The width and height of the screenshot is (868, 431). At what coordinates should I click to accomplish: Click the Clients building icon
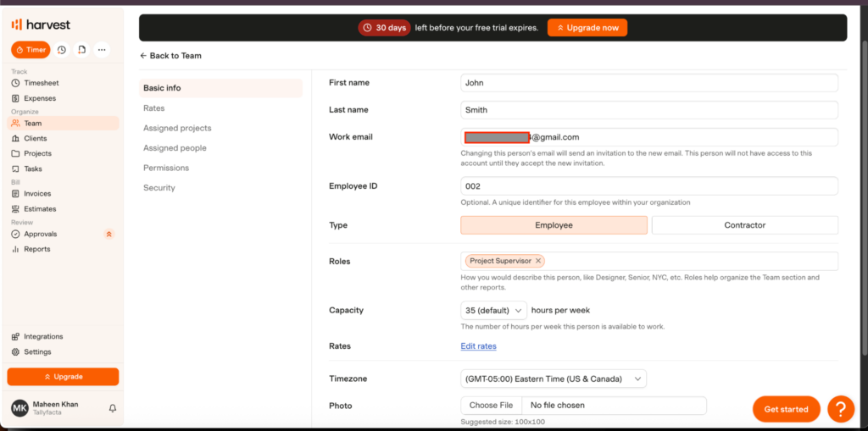[x=15, y=138]
